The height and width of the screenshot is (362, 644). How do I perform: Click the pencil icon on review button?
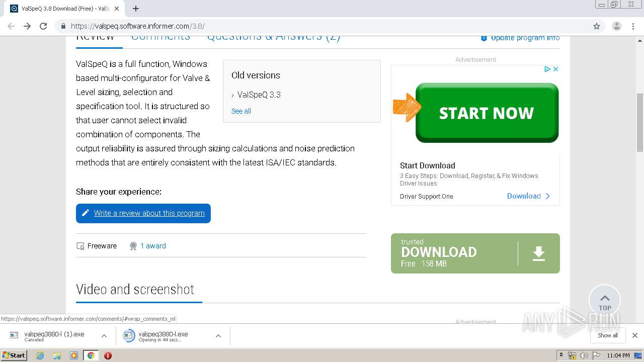tap(86, 213)
